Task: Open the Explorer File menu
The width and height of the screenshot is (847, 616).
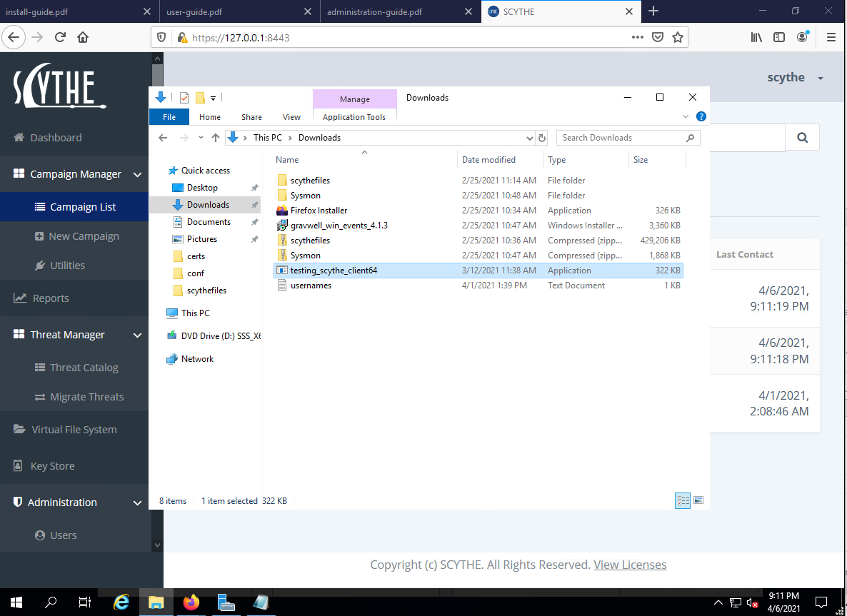Action: click(169, 116)
